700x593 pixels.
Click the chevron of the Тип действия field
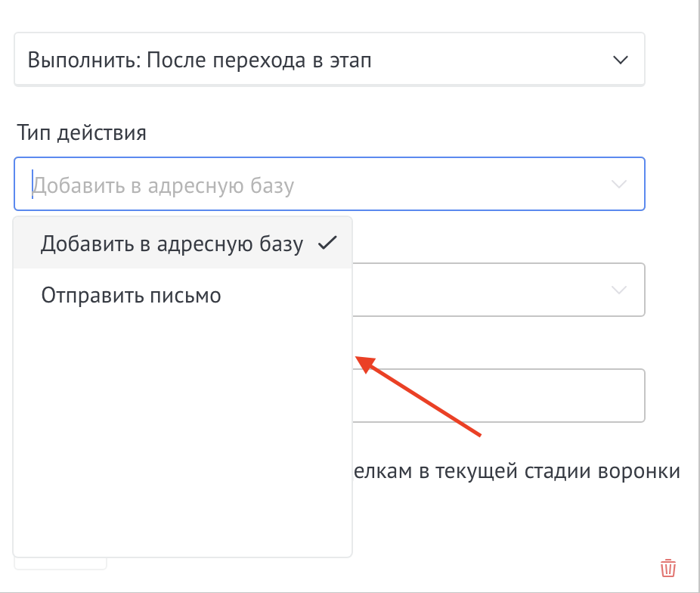(x=618, y=184)
